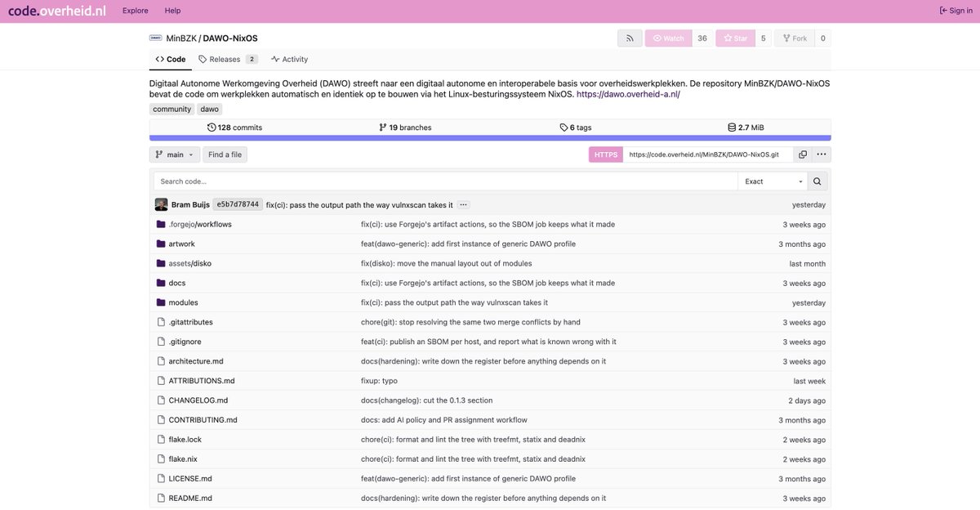980x510 pixels.
Task: Click the artwork folder icon
Action: click(x=161, y=244)
